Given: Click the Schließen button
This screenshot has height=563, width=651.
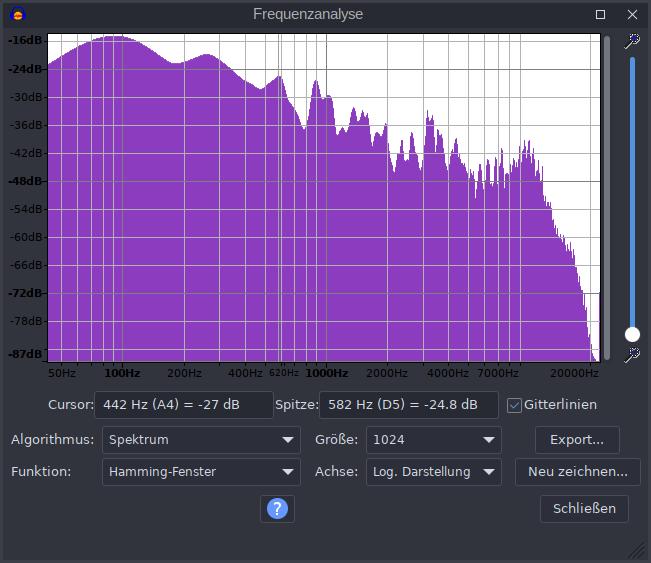Looking at the screenshot, I should click(x=584, y=509).
